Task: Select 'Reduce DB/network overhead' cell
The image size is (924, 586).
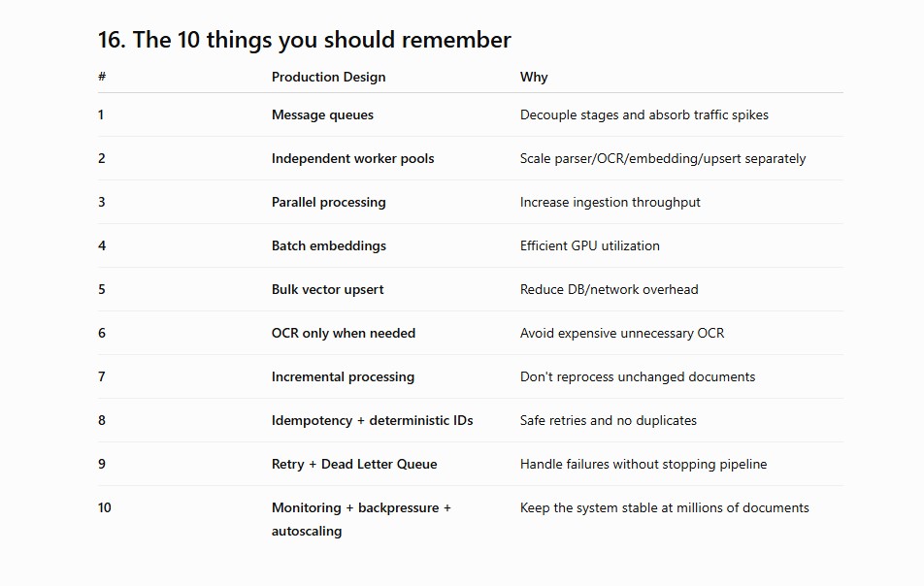Action: pyautogui.click(x=609, y=289)
